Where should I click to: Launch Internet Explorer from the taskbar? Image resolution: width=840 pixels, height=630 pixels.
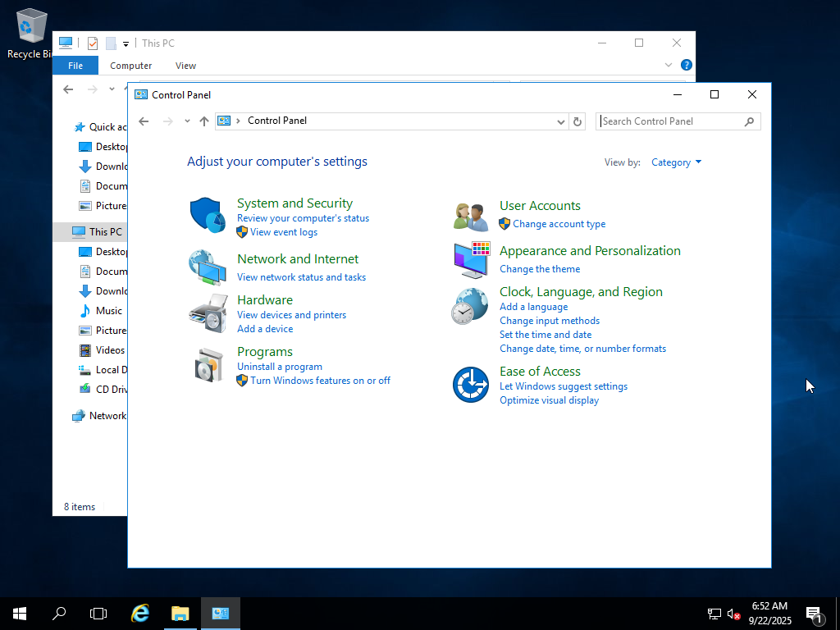click(141, 613)
